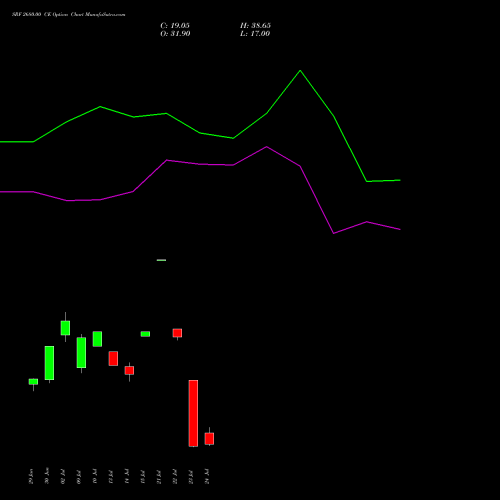Click the 30 Jun date axis label

point(47,476)
